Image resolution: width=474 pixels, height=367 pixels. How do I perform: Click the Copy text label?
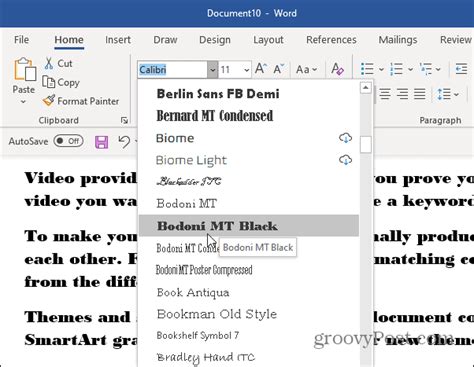point(68,82)
